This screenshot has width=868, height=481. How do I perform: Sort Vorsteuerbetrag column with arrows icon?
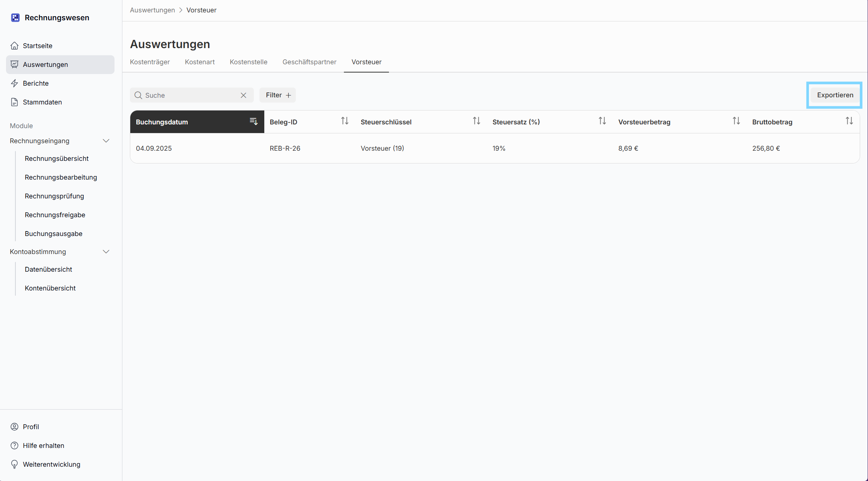(x=736, y=121)
